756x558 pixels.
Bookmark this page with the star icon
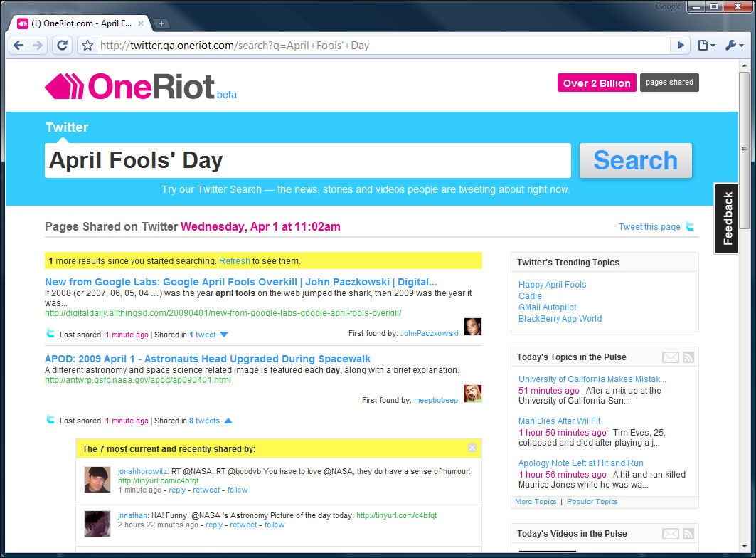pos(87,46)
